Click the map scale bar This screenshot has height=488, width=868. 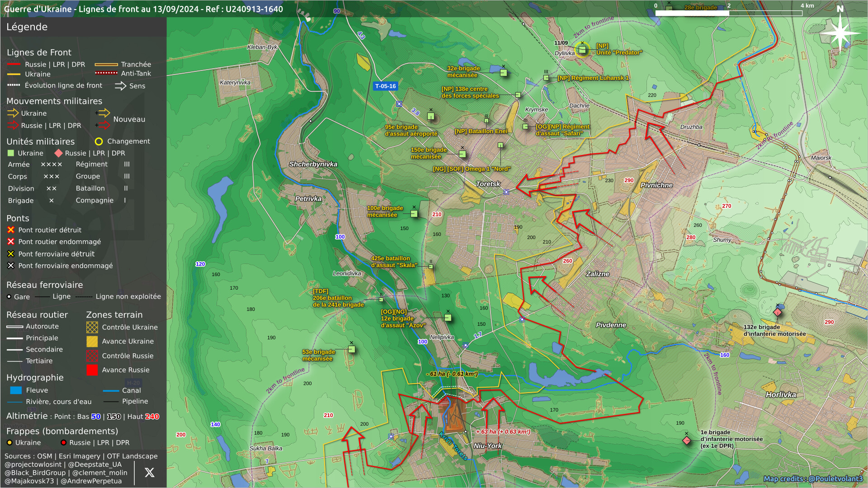pyautogui.click(x=728, y=13)
